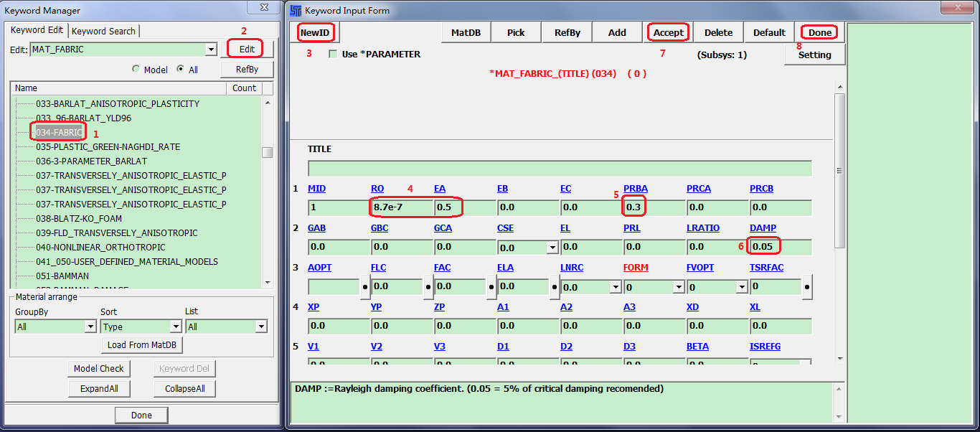Screen dimensions: 980x432
Task: Select the Keyword Edit tab
Action: coord(37,31)
